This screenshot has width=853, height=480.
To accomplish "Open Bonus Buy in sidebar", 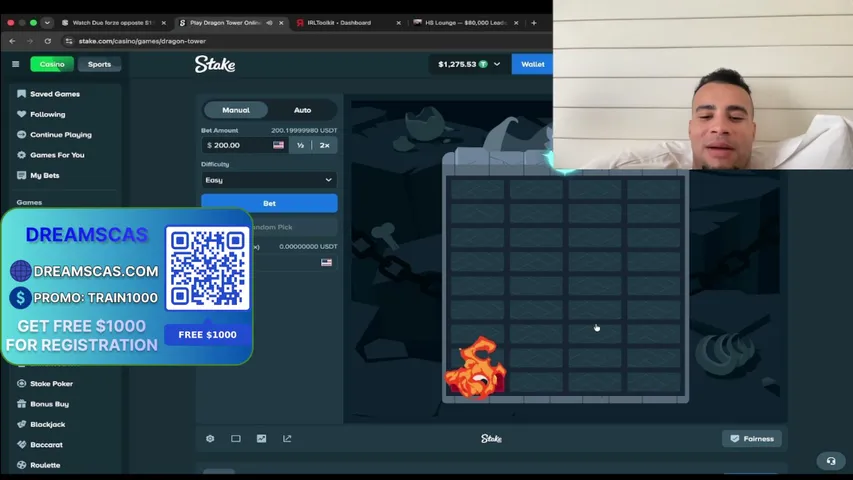I will click(x=49, y=404).
